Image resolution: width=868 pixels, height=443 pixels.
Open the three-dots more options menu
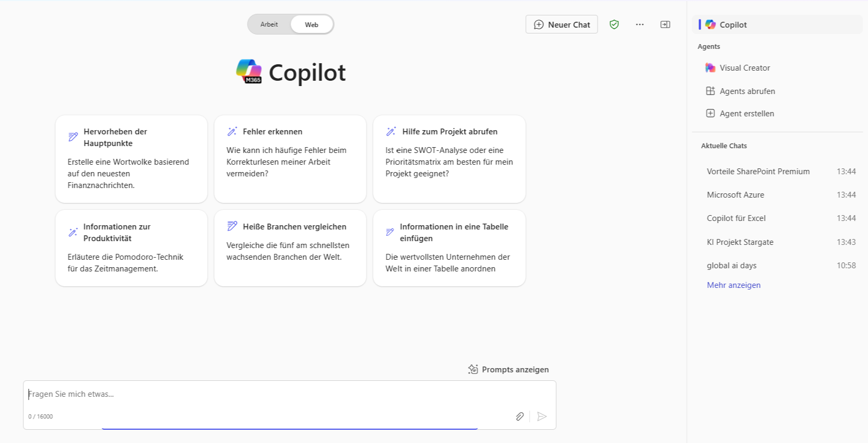point(640,24)
